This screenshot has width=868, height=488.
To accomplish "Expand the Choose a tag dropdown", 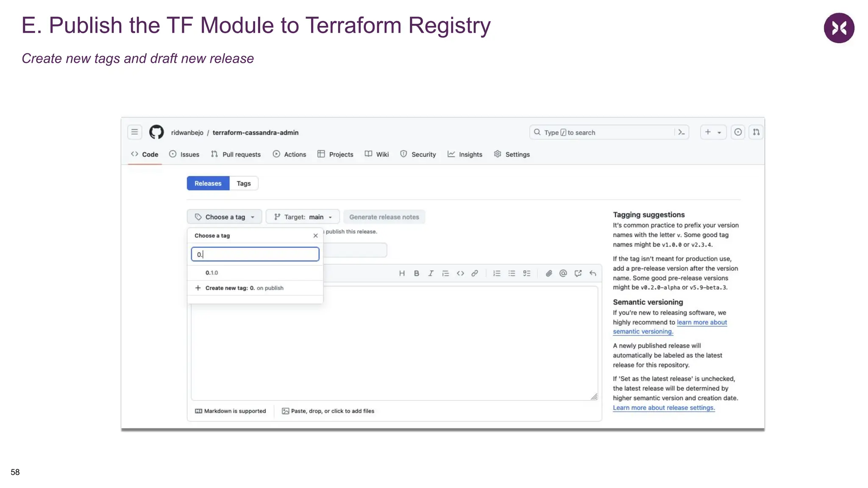I will 225,217.
